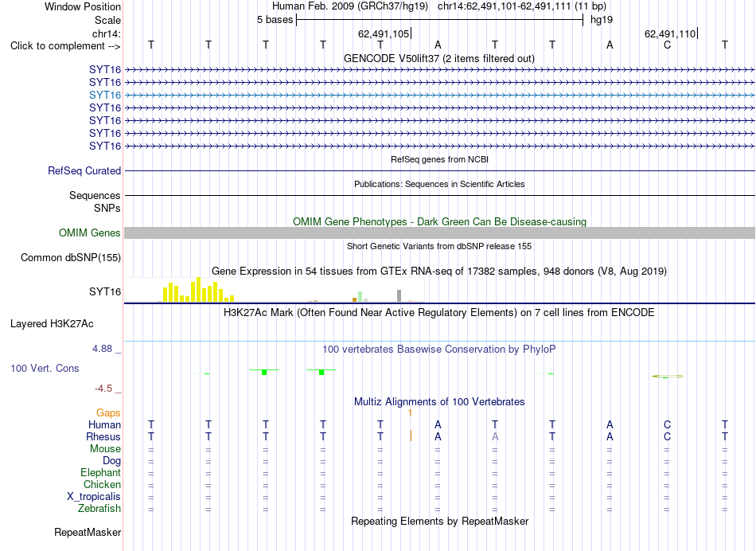
Task: Click the RefSeq Curated track label
Action: coord(84,171)
